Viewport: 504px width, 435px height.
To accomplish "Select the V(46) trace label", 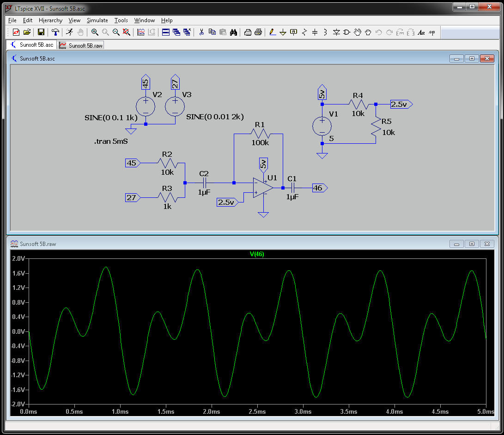I will [x=258, y=254].
